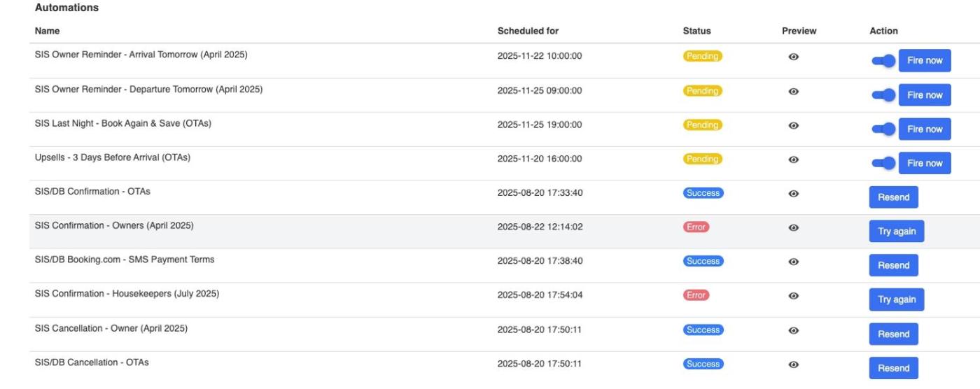
Task: Toggle off SIS Last Night automation
Action: pyautogui.click(x=883, y=129)
